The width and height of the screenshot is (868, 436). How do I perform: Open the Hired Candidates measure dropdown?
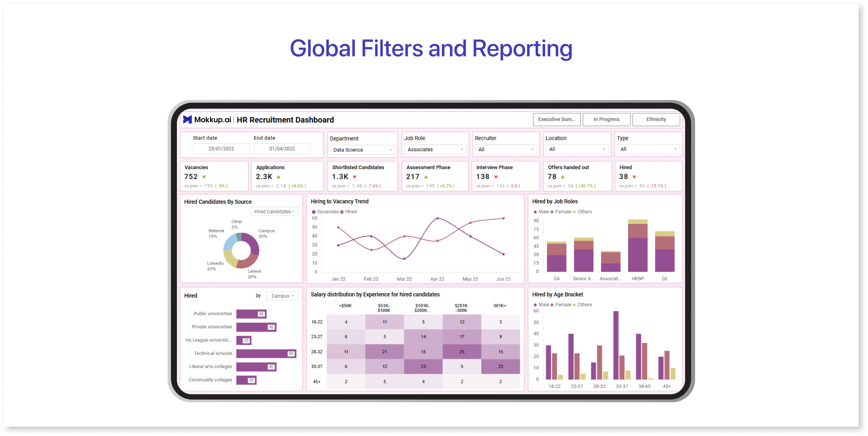point(274,211)
